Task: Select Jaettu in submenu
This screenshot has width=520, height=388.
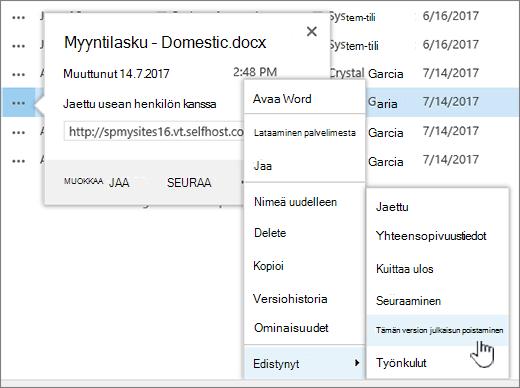Action: click(x=437, y=207)
